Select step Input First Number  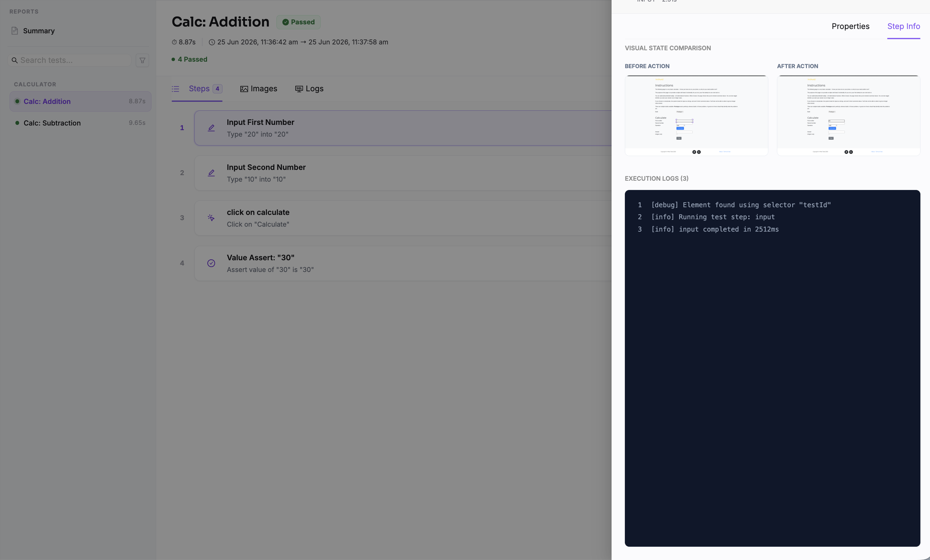(x=403, y=128)
